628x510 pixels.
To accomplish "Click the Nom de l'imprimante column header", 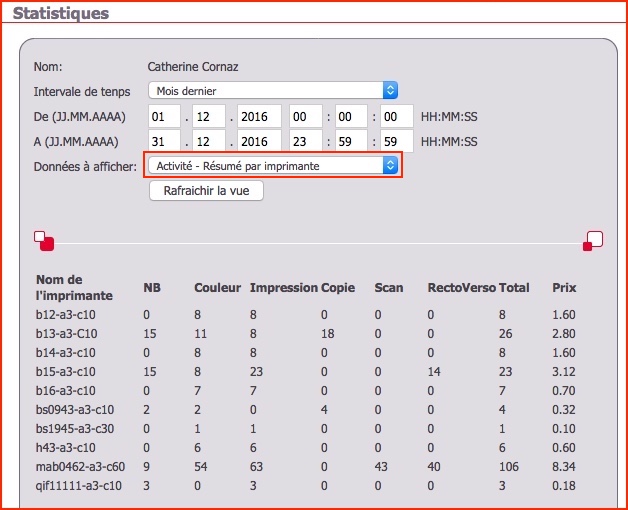I will (74, 287).
